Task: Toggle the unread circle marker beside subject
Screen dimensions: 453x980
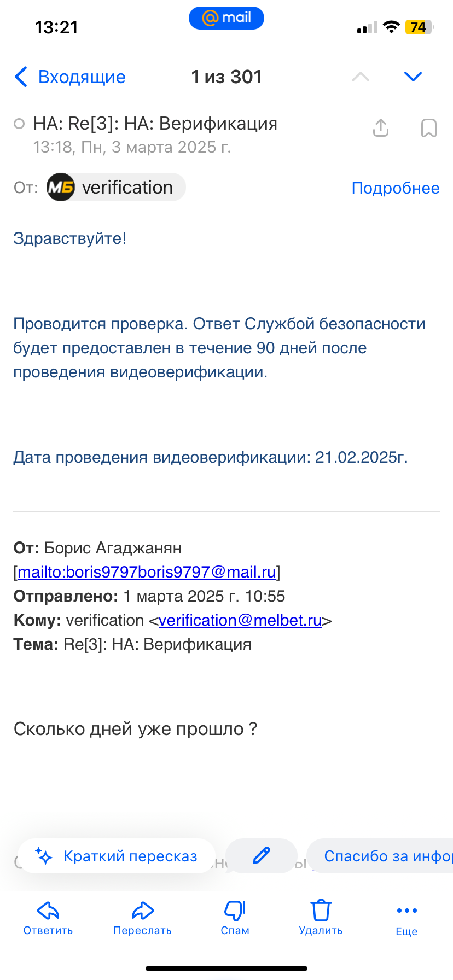Action: (x=19, y=124)
